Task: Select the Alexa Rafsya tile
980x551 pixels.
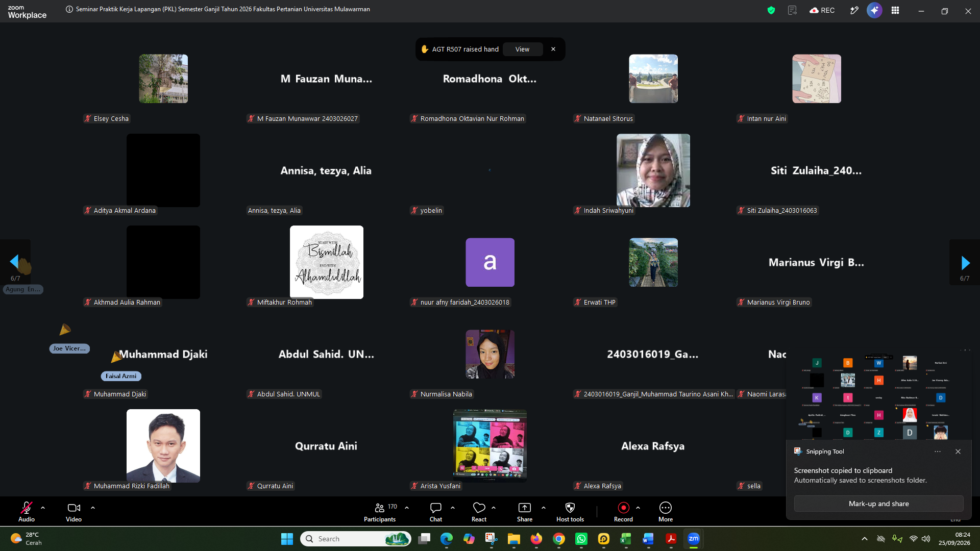Action: 653,446
